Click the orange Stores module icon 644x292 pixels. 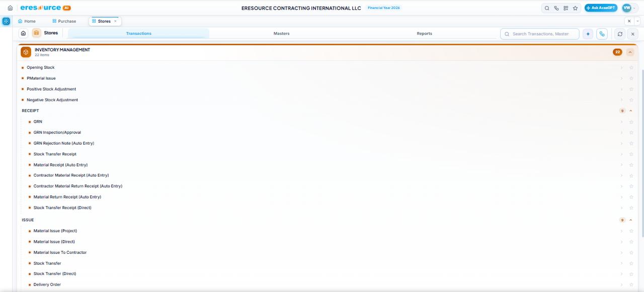(x=36, y=33)
